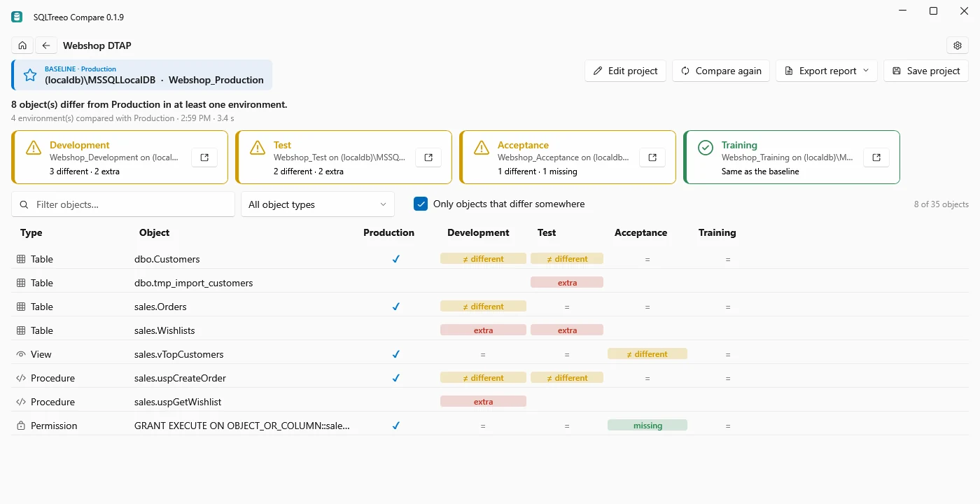Open Test environment external link icon
The image size is (980, 504).
pos(428,157)
